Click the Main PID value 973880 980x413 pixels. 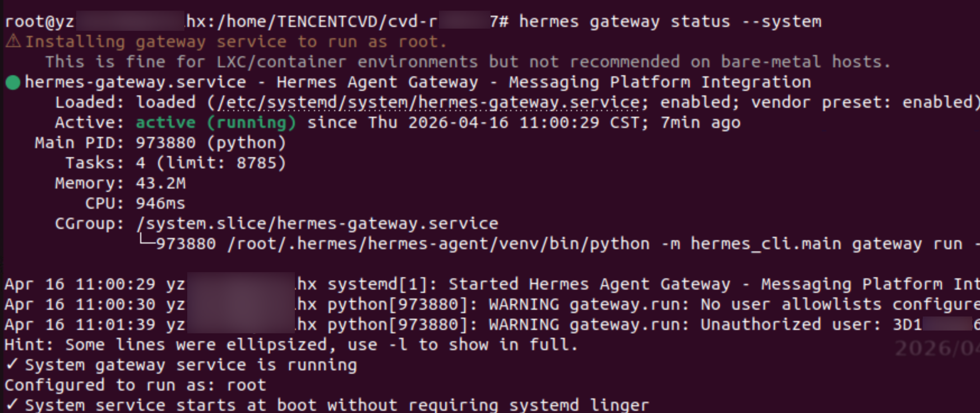pos(165,143)
